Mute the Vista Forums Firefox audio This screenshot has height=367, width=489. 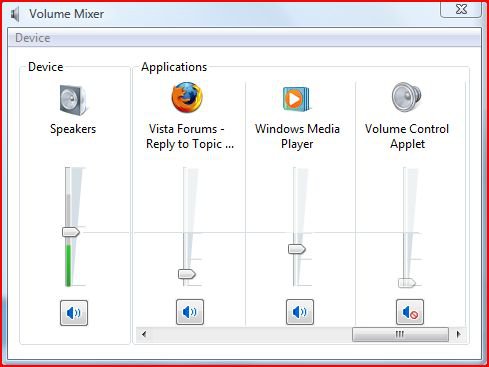(190, 312)
